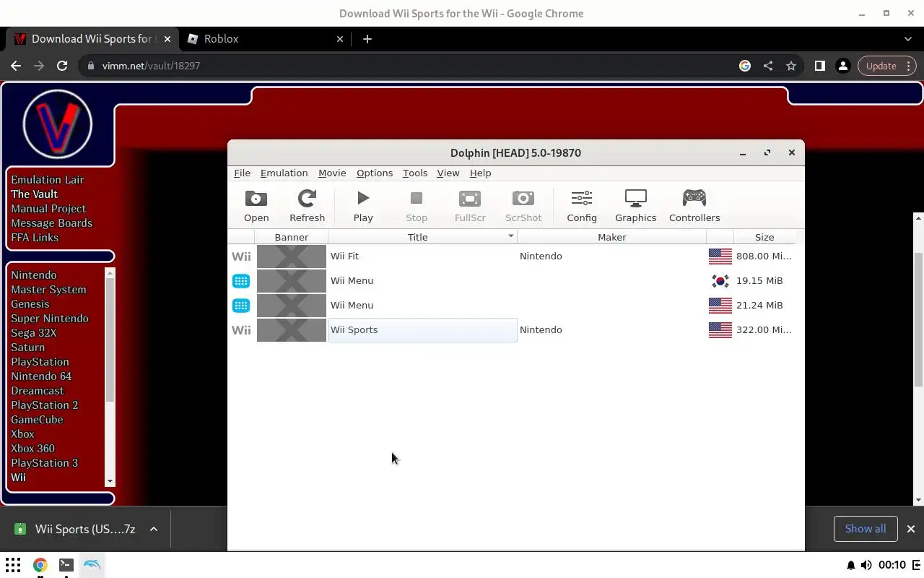Select the 19.15 MiB Wii Menu entry
The height and width of the screenshot is (578, 924).
(x=352, y=281)
